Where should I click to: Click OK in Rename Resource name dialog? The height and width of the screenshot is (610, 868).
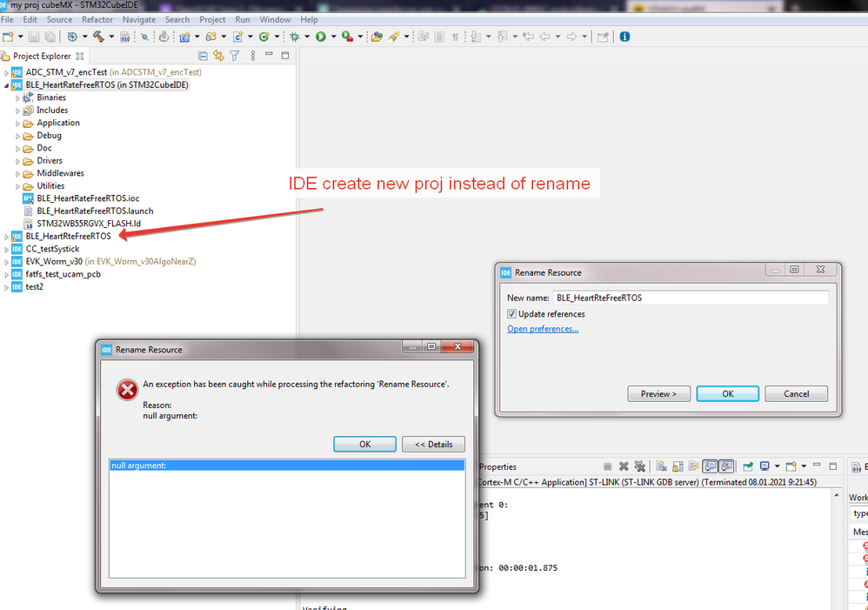click(727, 394)
